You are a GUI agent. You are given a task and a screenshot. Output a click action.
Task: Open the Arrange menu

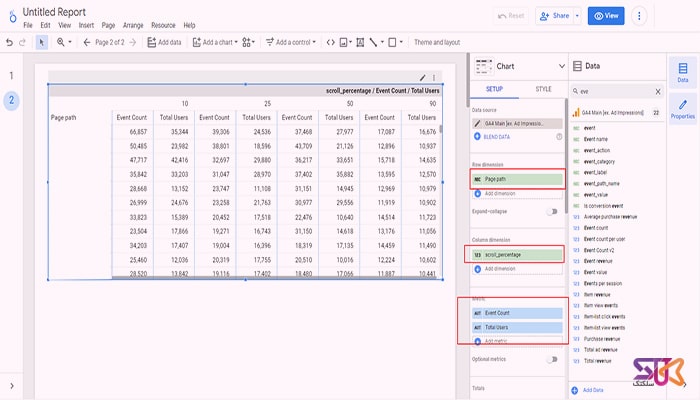tap(133, 25)
